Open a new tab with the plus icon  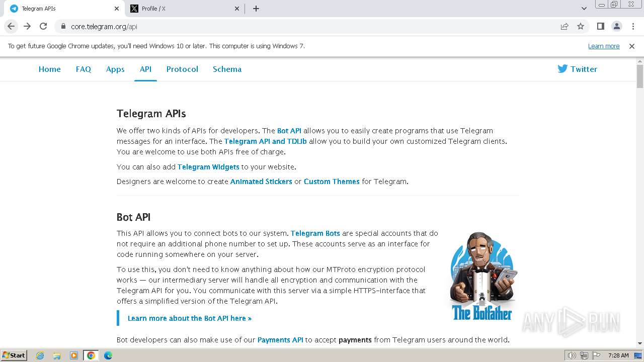click(x=256, y=9)
